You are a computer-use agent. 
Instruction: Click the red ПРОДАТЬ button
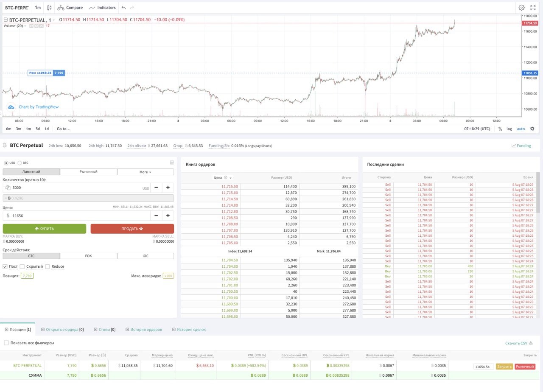[x=132, y=229]
